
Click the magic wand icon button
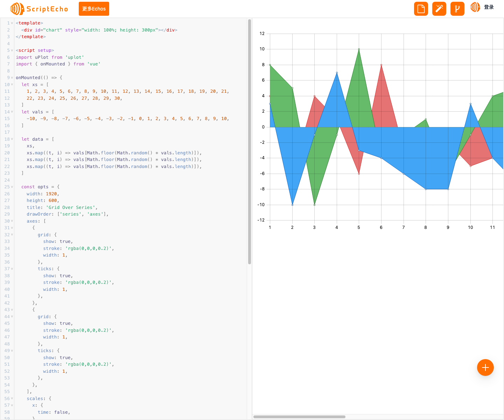point(439,9)
